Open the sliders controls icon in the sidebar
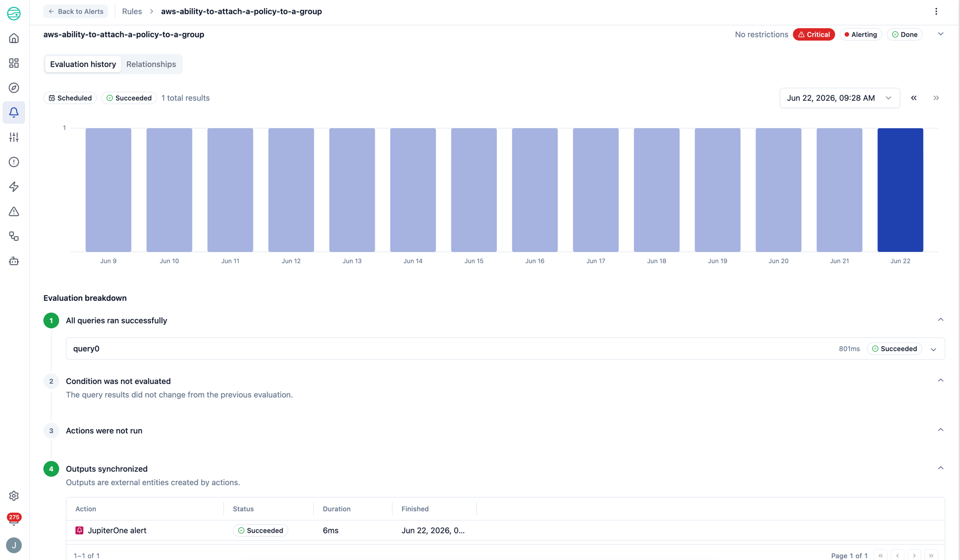960x560 pixels. tap(14, 137)
